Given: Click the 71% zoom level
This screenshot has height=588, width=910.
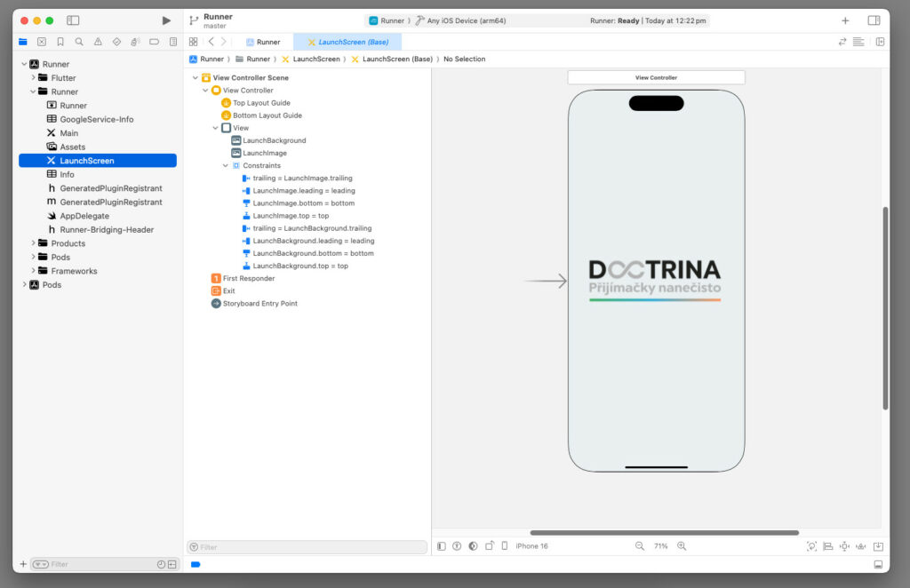Looking at the screenshot, I should tap(660, 546).
